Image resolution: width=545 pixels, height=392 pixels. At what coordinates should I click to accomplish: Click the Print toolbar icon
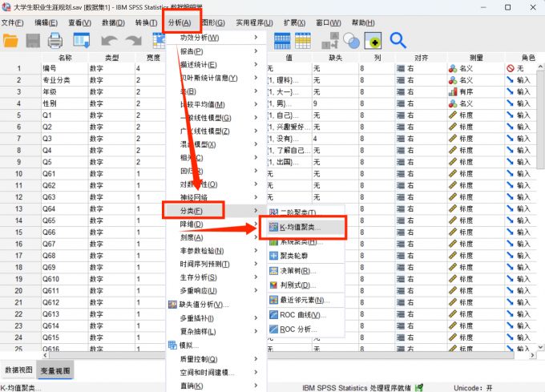click(x=55, y=41)
